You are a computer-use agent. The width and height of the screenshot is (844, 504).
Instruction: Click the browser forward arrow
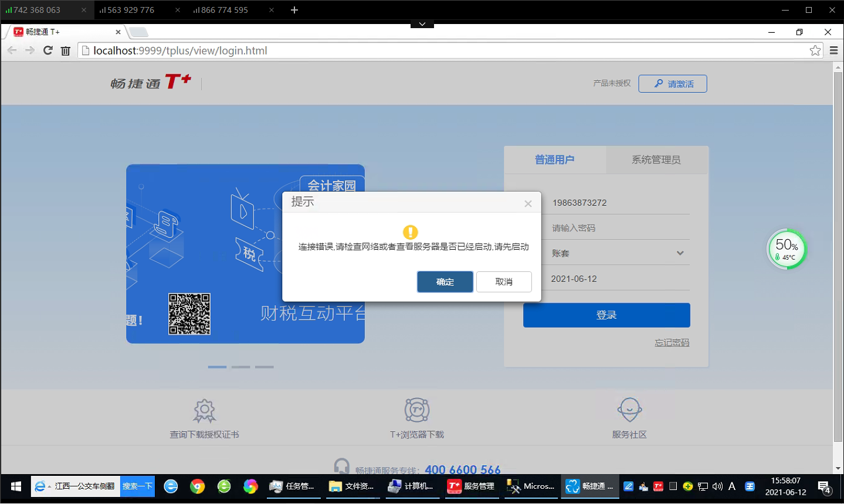(30, 50)
